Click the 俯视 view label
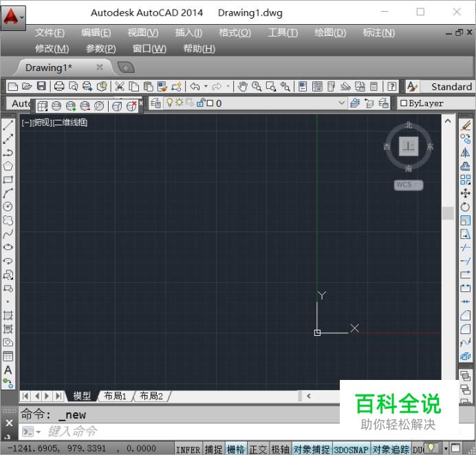Image resolution: width=476 pixels, height=455 pixels. [43, 123]
